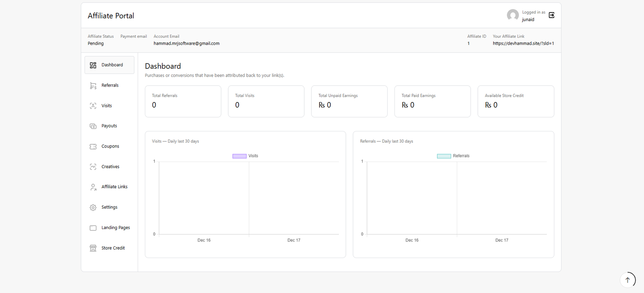The height and width of the screenshot is (293, 644).
Task: Open the Affiliate Links menu item
Action: point(114,187)
